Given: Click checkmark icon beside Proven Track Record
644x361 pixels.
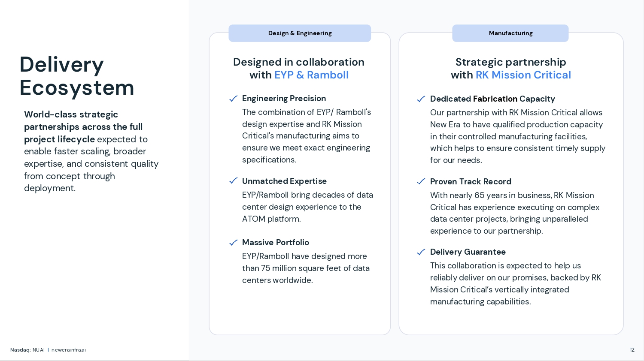Looking at the screenshot, I should [421, 181].
